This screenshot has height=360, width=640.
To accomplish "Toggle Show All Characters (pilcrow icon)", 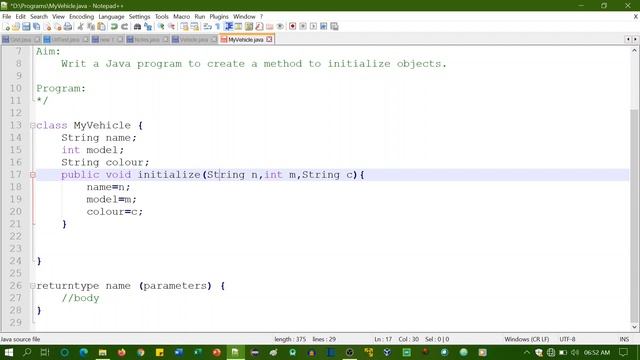I will [218, 27].
